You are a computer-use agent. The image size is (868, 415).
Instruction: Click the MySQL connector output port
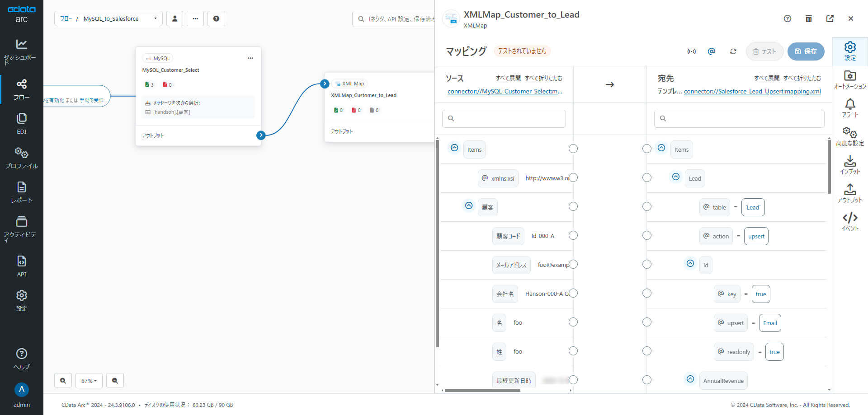click(261, 135)
